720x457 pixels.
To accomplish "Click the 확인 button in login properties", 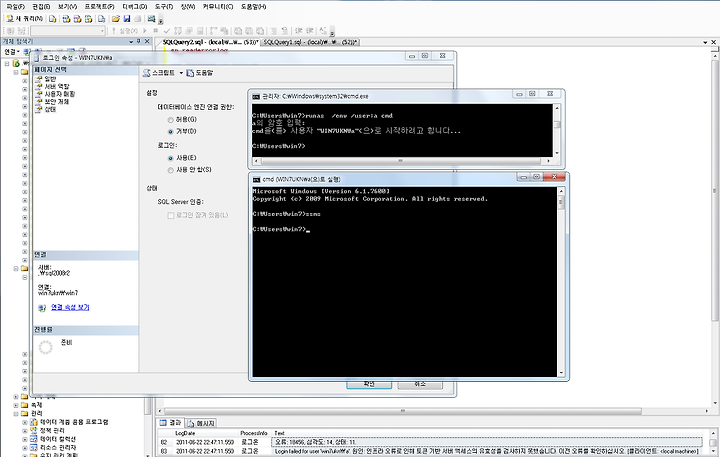I will 369,384.
